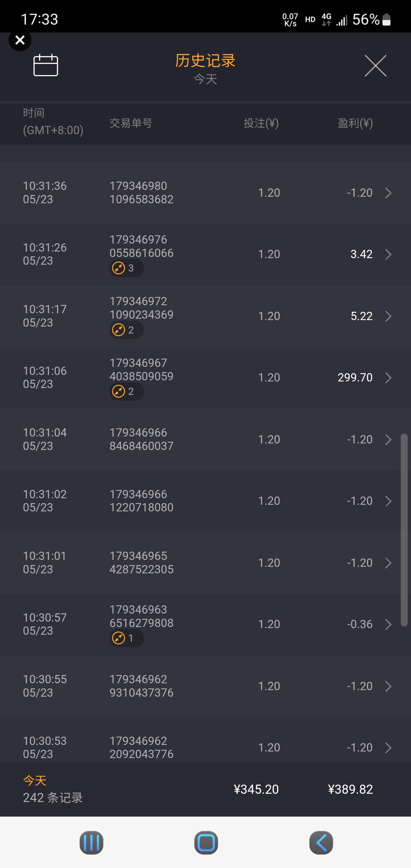Viewport: 411px width, 868px height.
Task: Close the history records panel
Action: click(375, 66)
